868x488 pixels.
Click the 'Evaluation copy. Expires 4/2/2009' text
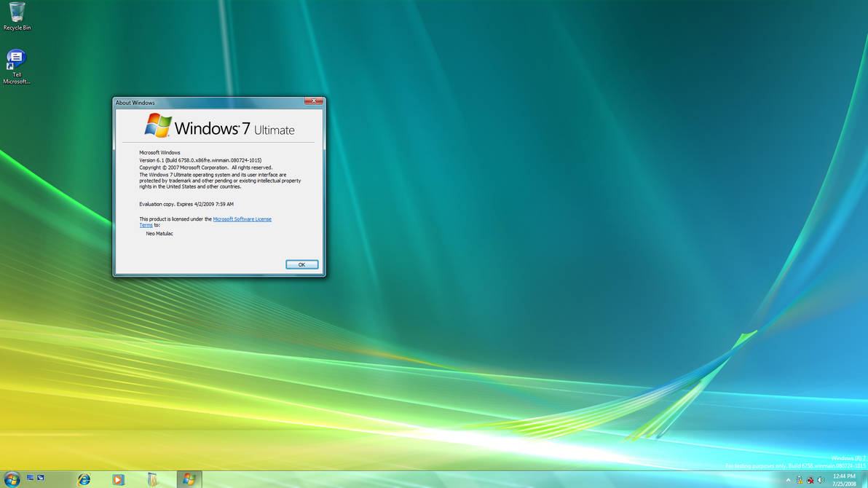click(186, 205)
